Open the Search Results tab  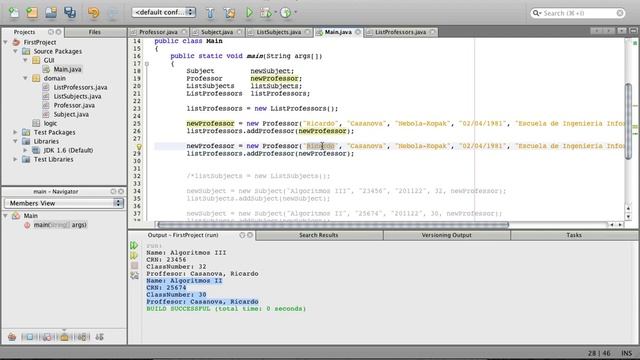[x=319, y=235]
